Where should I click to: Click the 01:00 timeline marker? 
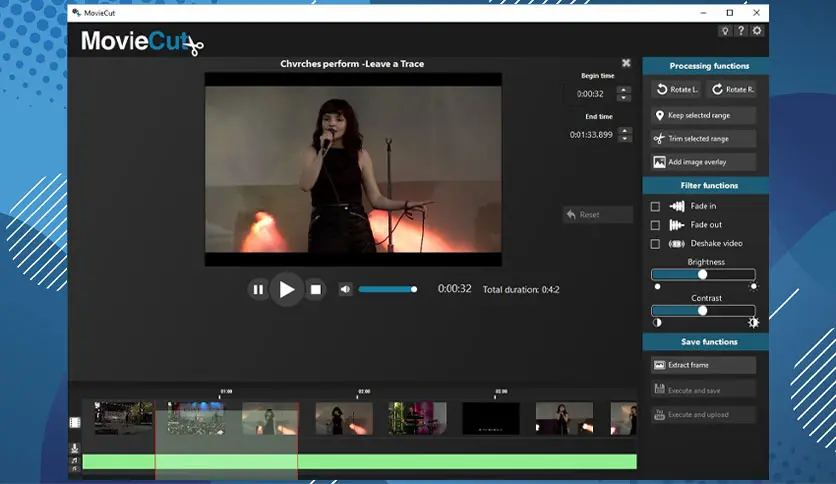pyautogui.click(x=226, y=392)
